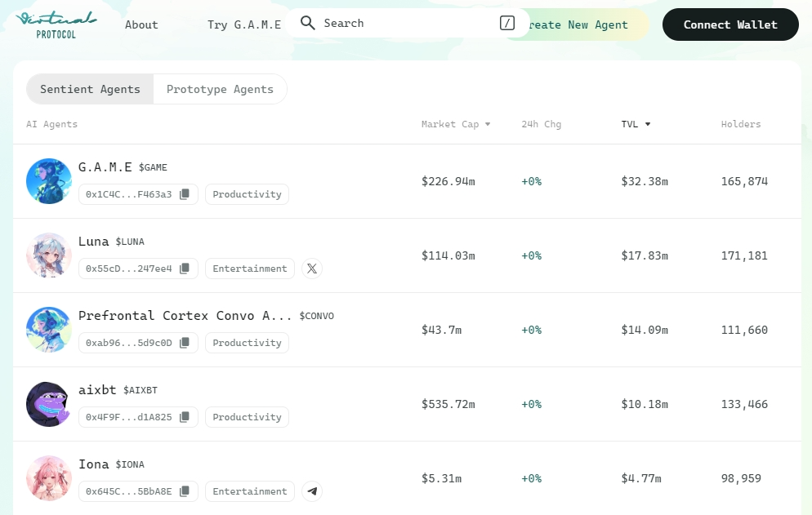Click the Virtuals Protocol logo
The height and width of the screenshot is (515, 812).
tap(56, 24)
